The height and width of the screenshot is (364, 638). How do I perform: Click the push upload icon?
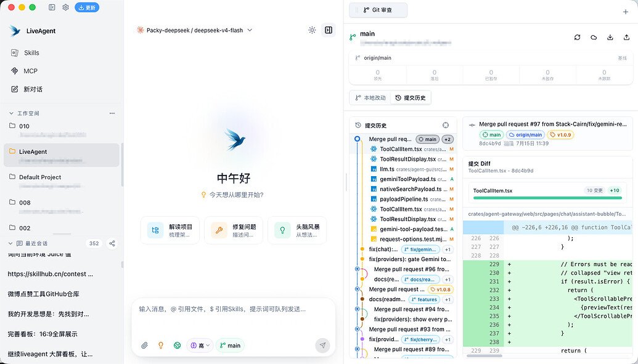(626, 38)
